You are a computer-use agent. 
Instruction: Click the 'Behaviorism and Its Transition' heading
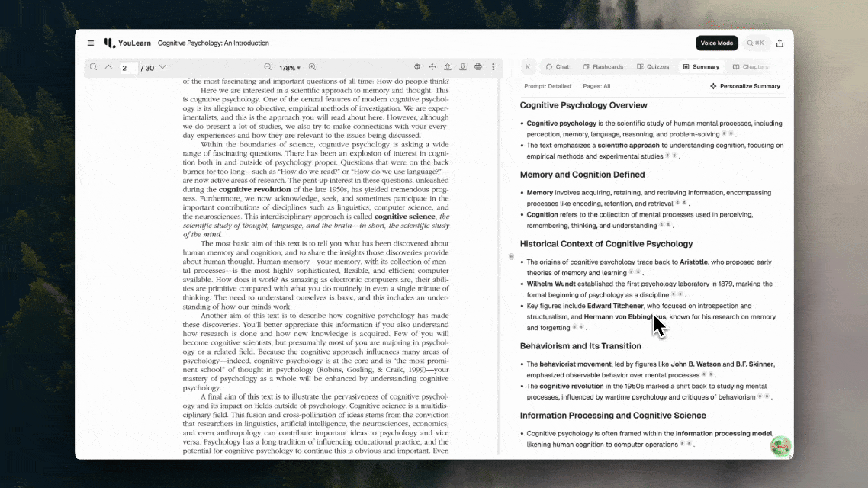coord(580,346)
